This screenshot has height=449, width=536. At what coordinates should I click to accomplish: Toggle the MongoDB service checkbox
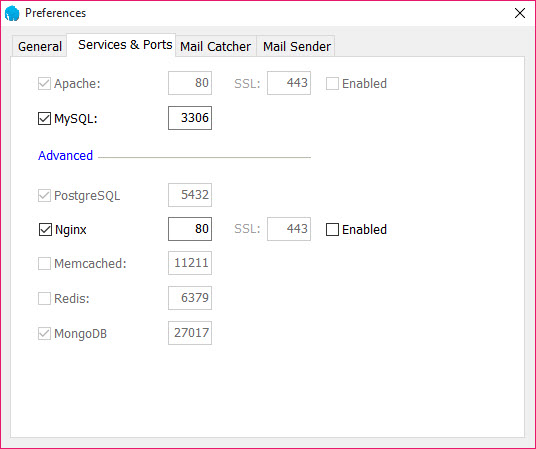click(x=44, y=333)
